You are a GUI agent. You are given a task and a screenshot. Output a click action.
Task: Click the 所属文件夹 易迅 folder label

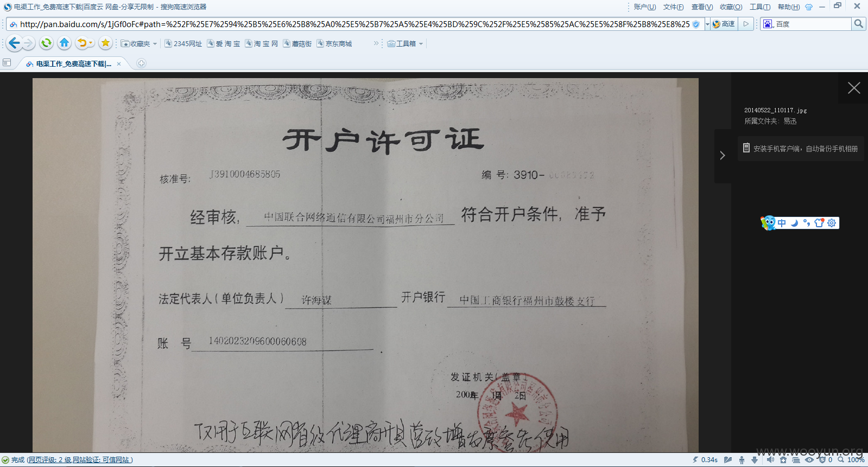pyautogui.click(x=770, y=121)
